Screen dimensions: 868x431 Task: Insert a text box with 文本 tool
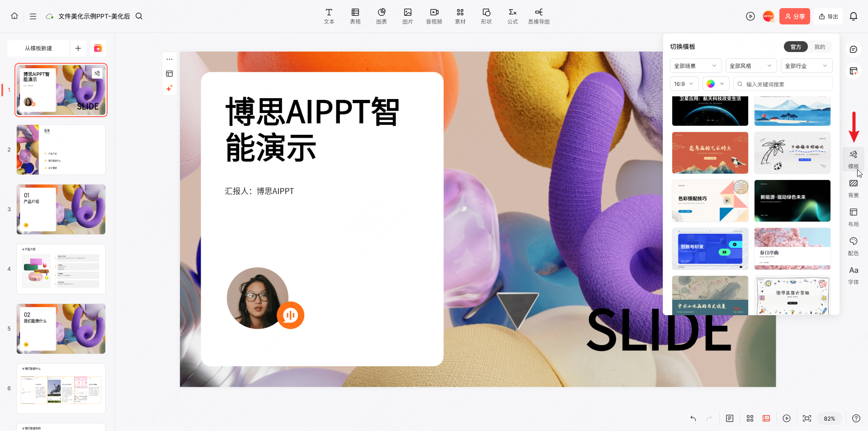coord(329,16)
